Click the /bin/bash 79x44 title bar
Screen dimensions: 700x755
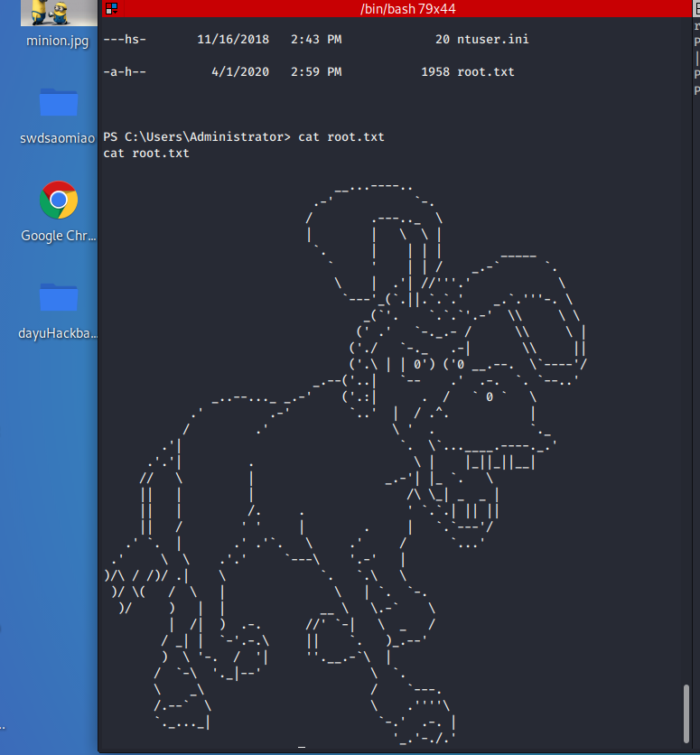coord(407,9)
